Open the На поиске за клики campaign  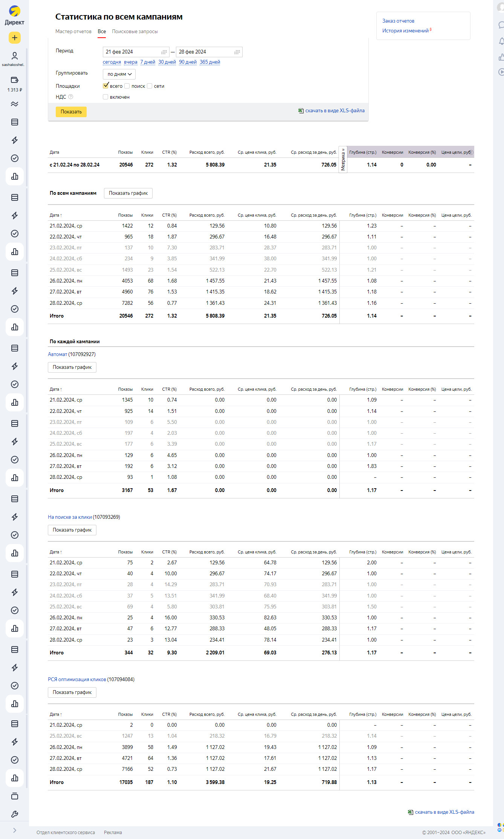pos(70,517)
